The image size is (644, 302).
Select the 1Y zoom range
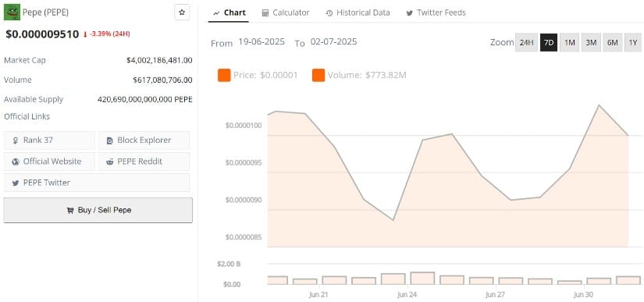click(x=633, y=42)
